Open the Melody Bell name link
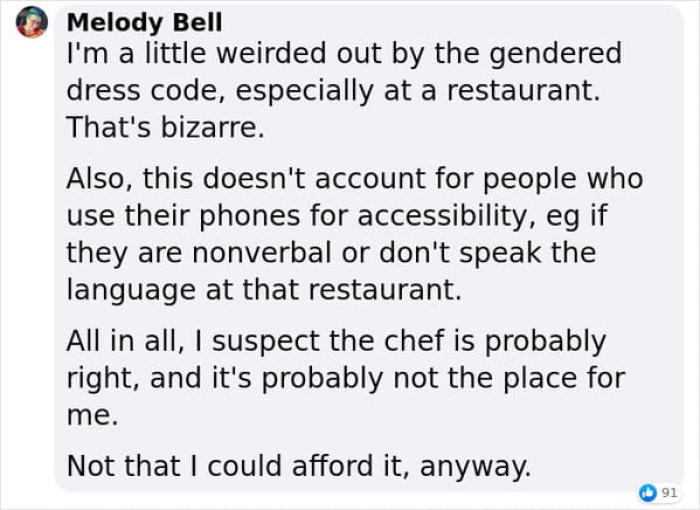This screenshot has width=700, height=510. click(144, 22)
